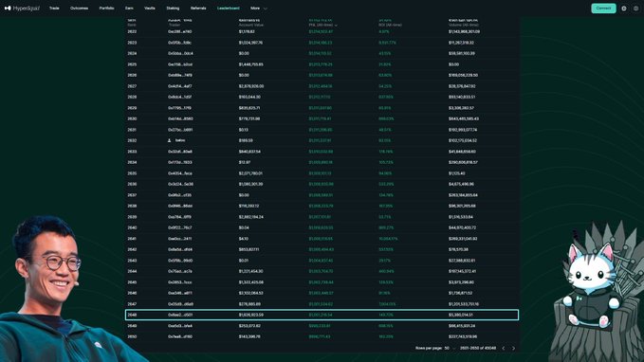Select the Leaderboard menu item
Screen dimensions: 644x362
tap(228, 9)
